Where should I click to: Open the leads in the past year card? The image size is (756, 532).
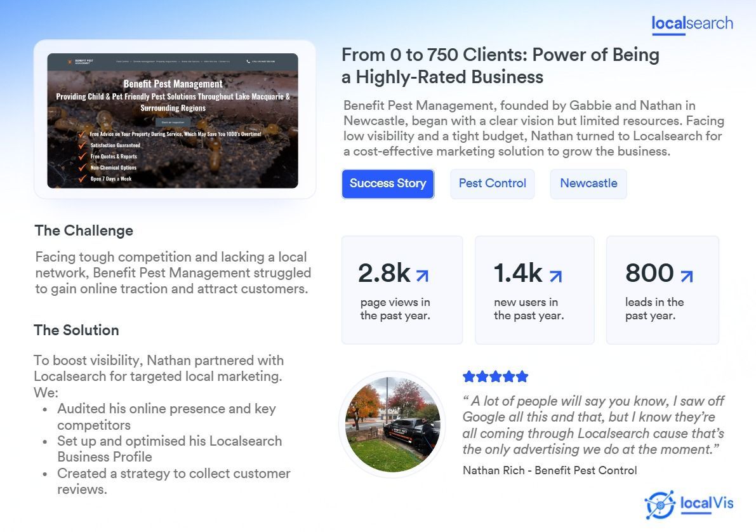click(662, 290)
